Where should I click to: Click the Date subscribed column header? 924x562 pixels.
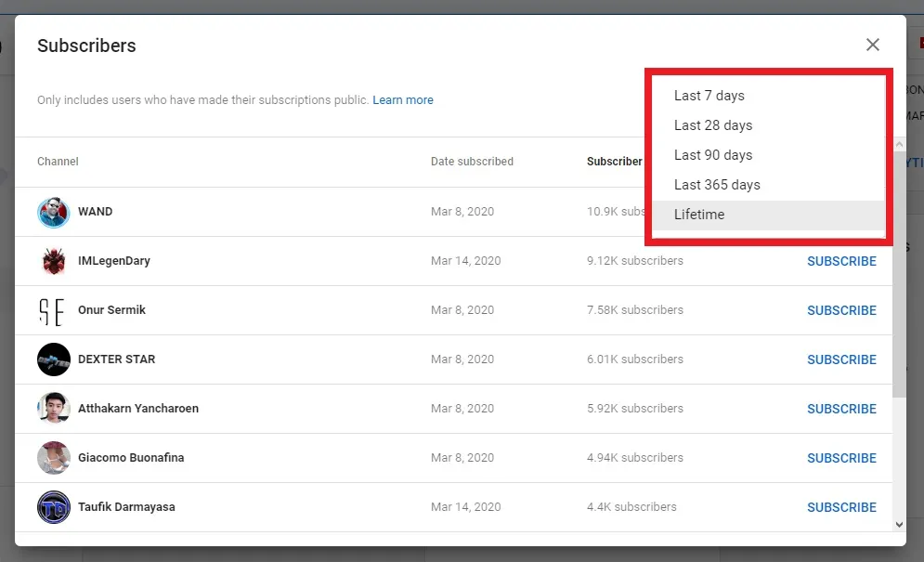[472, 162]
